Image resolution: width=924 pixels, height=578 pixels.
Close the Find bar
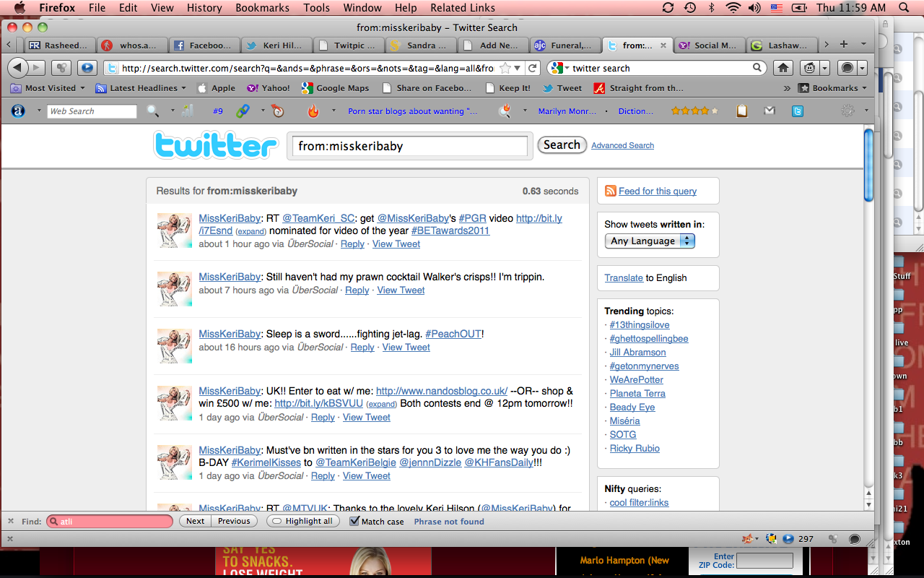click(10, 521)
